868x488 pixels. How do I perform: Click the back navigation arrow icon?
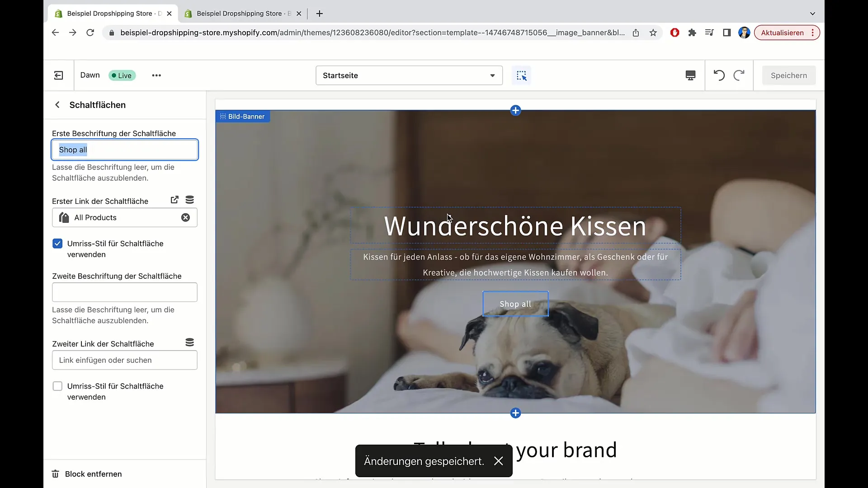(57, 105)
